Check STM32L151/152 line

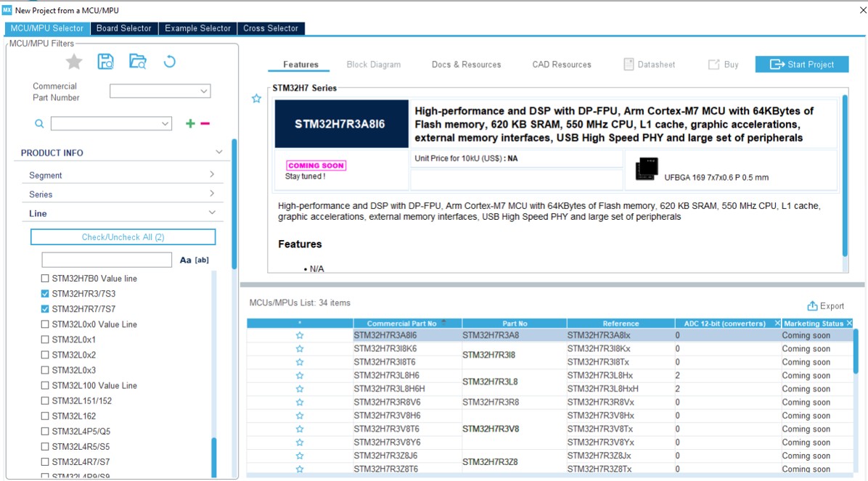point(45,400)
